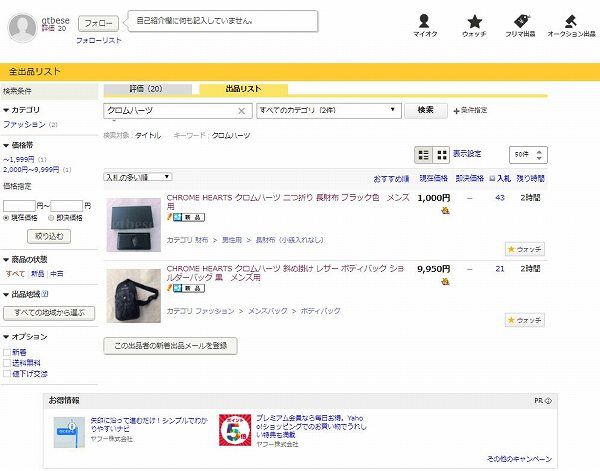The image size is (600, 471).
Task: Open the Chrome Hearts body bag thumbnail
Action: point(134,296)
